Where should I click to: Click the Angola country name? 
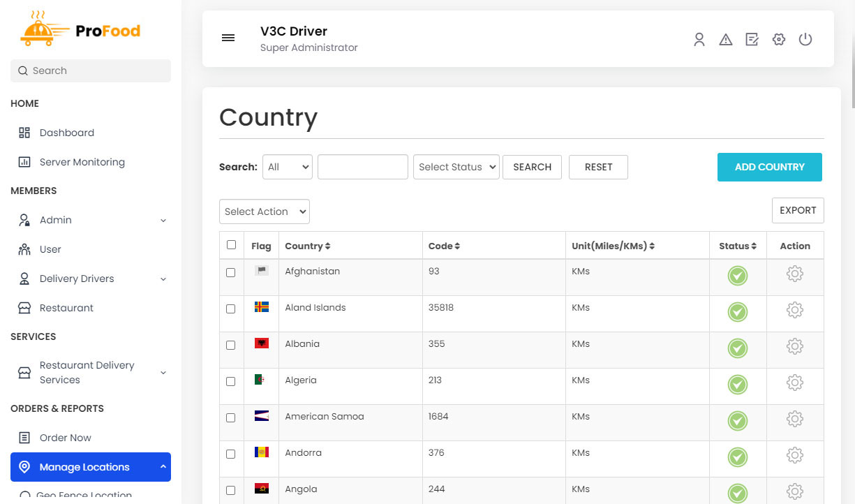pos(301,489)
